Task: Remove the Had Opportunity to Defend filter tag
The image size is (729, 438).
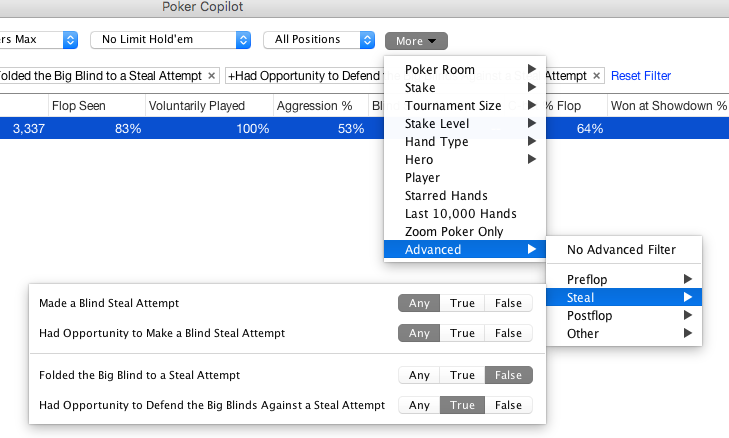Action: pos(596,76)
